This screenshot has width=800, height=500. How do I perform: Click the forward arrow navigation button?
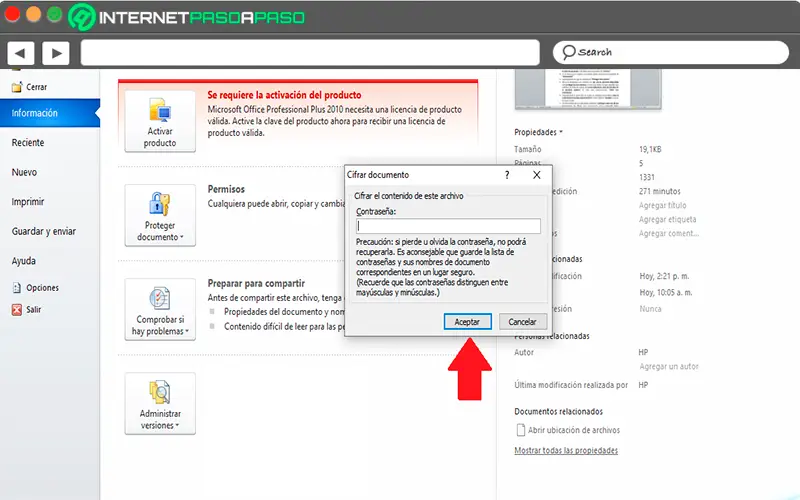coord(56,53)
